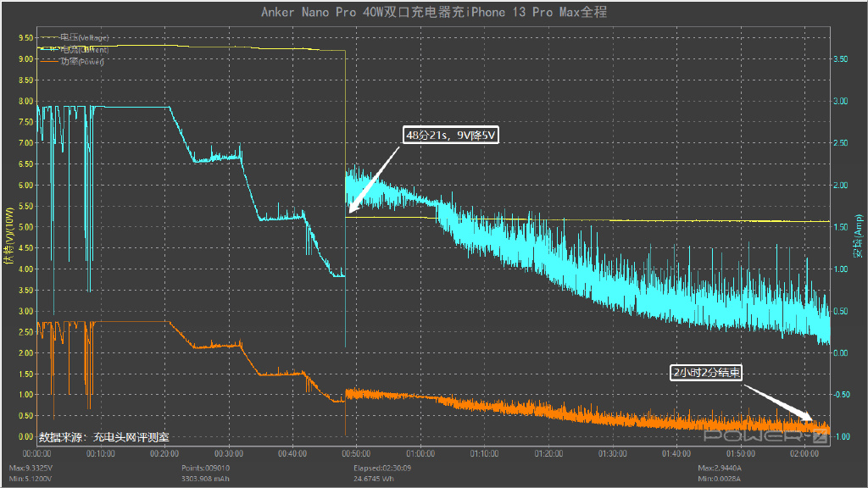This screenshot has width=868, height=488.
Task: Click the 5.00 tick on the voltage axis
Action: [x=26, y=227]
